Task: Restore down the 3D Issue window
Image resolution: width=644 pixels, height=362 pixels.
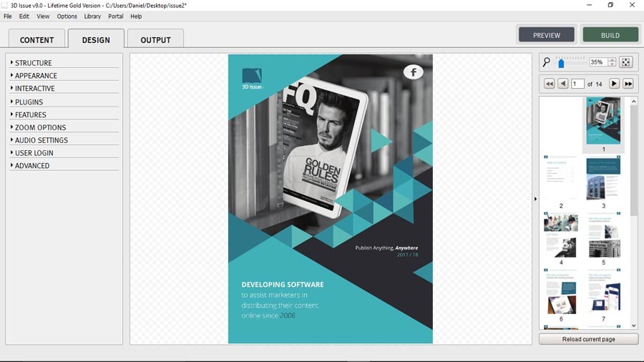Action: 610,5
